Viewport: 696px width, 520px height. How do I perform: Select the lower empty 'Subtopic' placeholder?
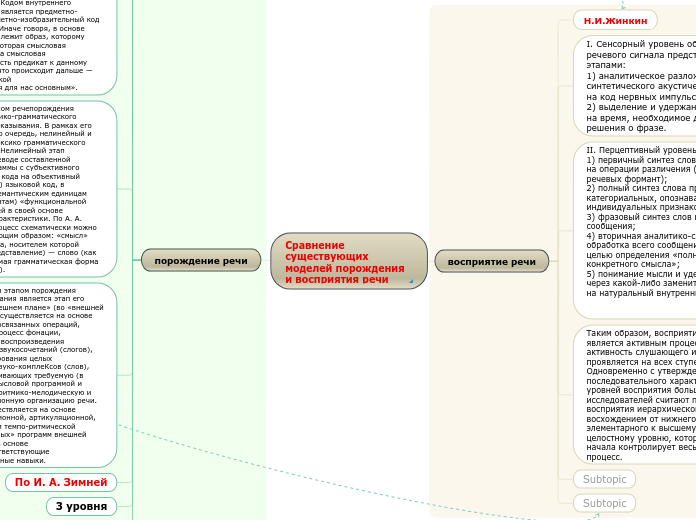pos(605,503)
